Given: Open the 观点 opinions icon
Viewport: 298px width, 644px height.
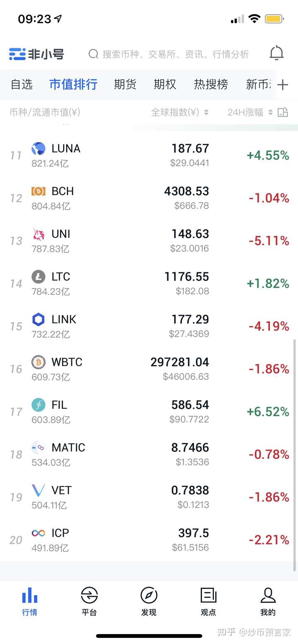Looking at the screenshot, I should 208,596.
